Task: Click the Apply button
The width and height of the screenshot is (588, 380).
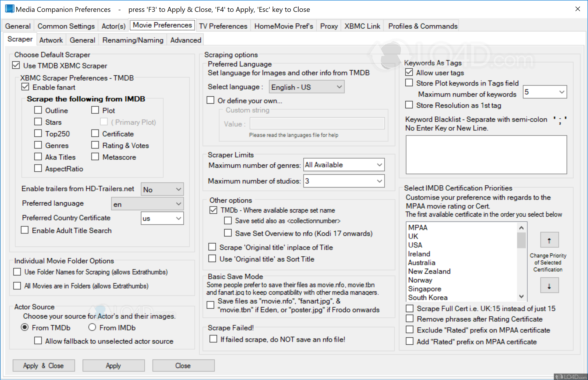Action: pos(113,365)
